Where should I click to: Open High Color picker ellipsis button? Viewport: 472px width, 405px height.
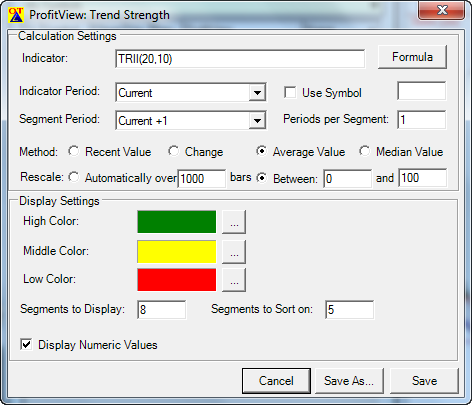pos(234,222)
